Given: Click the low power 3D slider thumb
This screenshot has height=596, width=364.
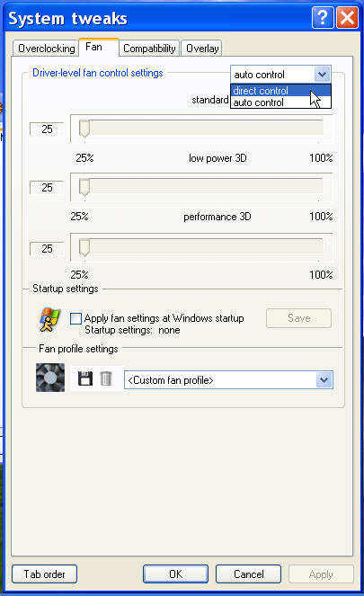Looking at the screenshot, I should (x=84, y=187).
